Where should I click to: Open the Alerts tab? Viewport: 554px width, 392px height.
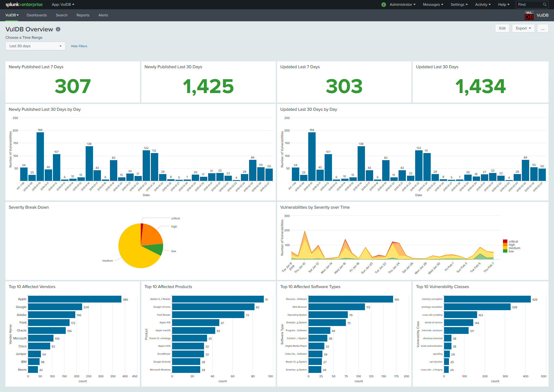[x=103, y=15]
